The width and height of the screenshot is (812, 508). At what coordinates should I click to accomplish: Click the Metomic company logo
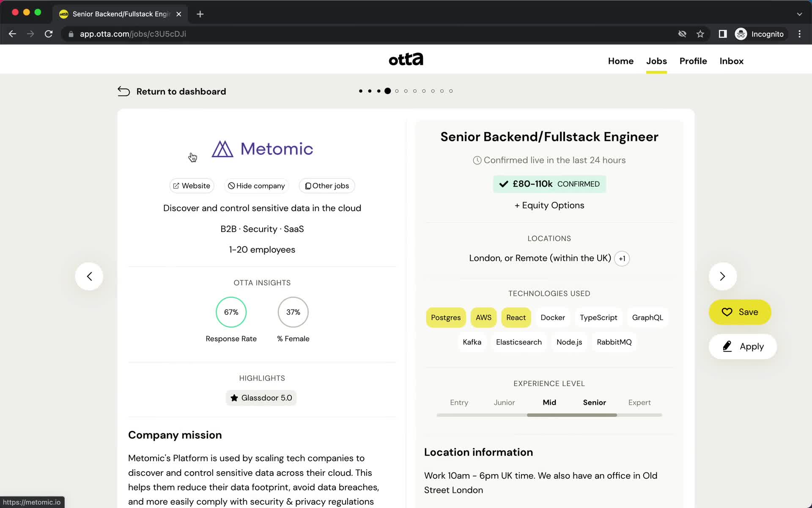[x=262, y=149]
